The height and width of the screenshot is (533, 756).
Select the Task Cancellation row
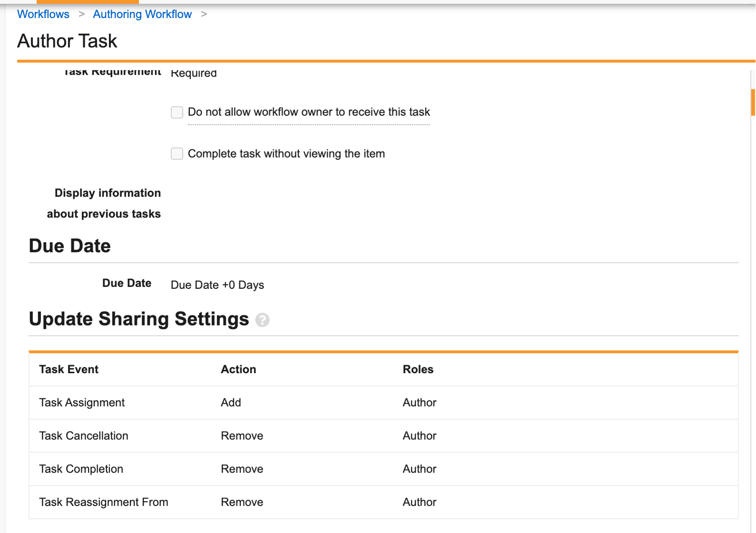[84, 436]
